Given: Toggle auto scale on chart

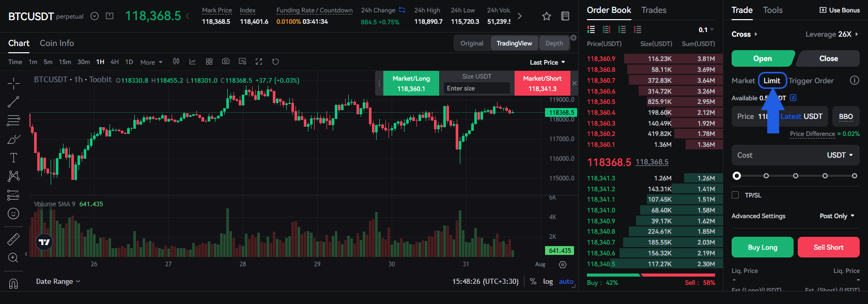Looking at the screenshot, I should point(566,281).
